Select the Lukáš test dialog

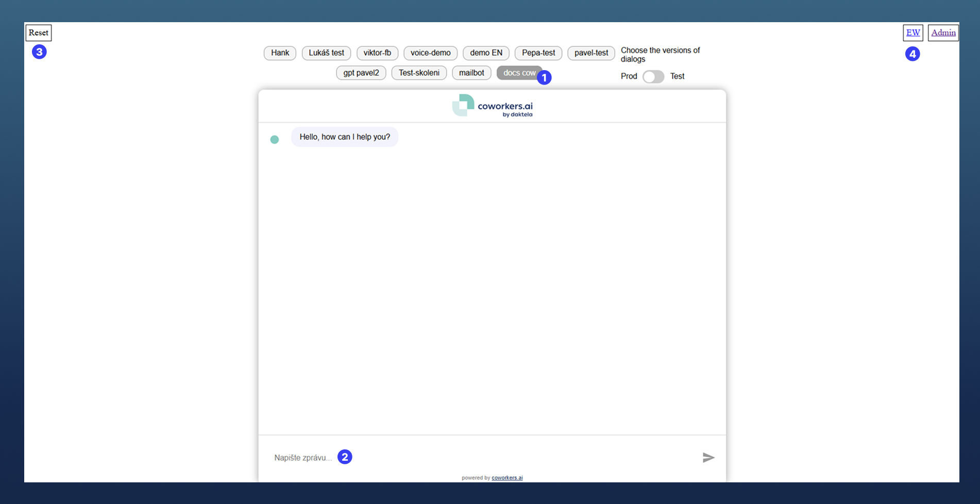coord(326,53)
